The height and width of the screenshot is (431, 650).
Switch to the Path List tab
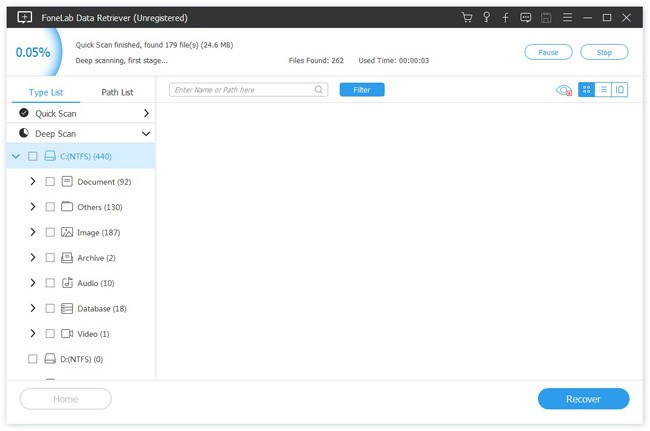117,92
